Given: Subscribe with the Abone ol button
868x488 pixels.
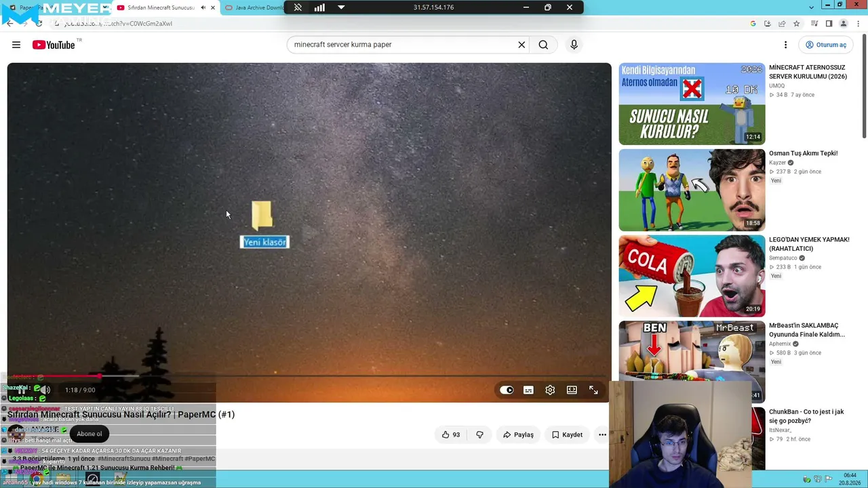Looking at the screenshot, I should click(89, 434).
